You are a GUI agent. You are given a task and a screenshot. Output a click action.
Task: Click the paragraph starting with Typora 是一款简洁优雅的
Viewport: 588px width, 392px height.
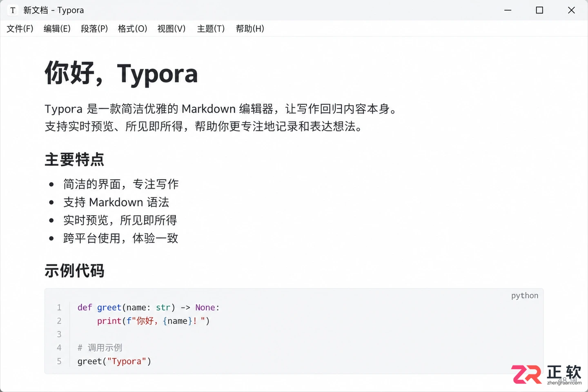[x=220, y=109]
